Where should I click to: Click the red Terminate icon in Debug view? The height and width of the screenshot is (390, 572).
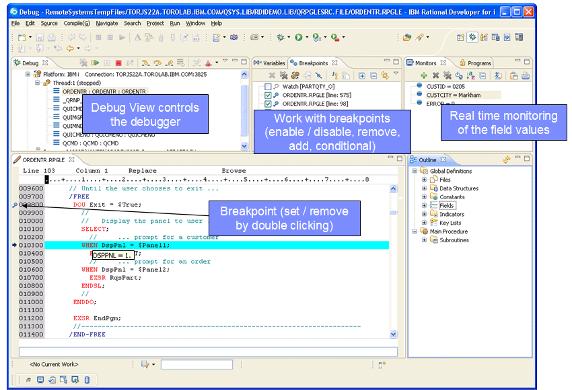pos(119,63)
